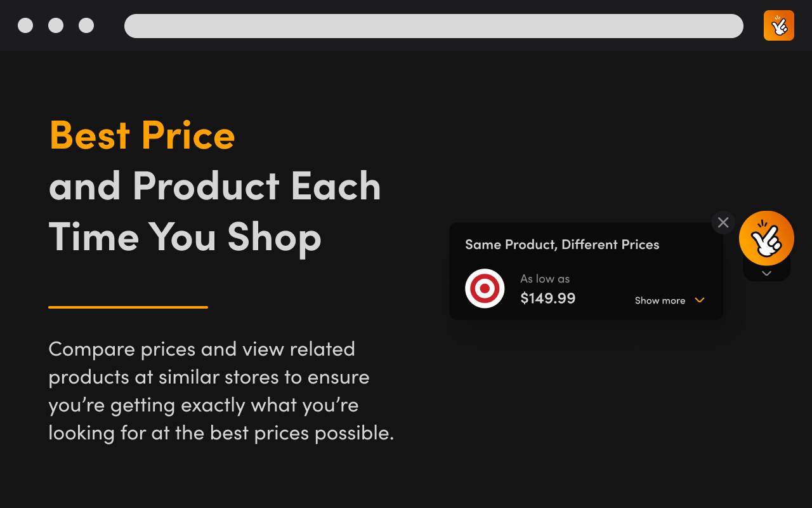Click the orange divider line under the heading

pos(128,307)
